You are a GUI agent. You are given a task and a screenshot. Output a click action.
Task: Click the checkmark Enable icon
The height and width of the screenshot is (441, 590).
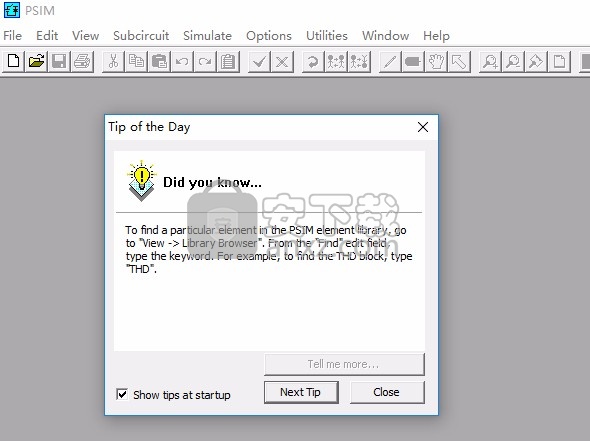[259, 61]
